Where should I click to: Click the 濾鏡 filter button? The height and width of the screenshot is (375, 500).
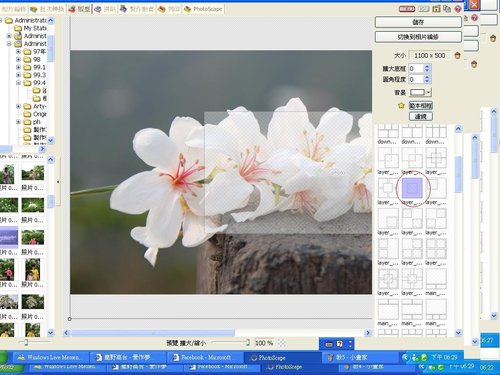tap(421, 116)
